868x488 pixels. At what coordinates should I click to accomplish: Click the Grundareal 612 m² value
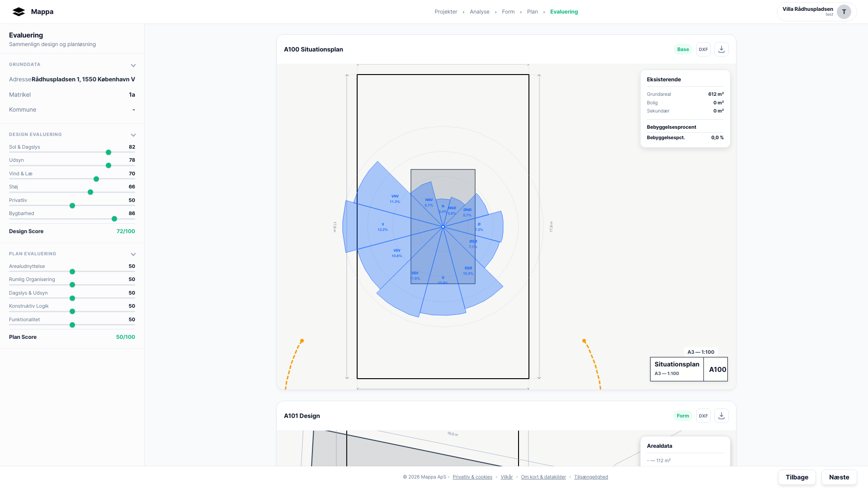point(716,94)
